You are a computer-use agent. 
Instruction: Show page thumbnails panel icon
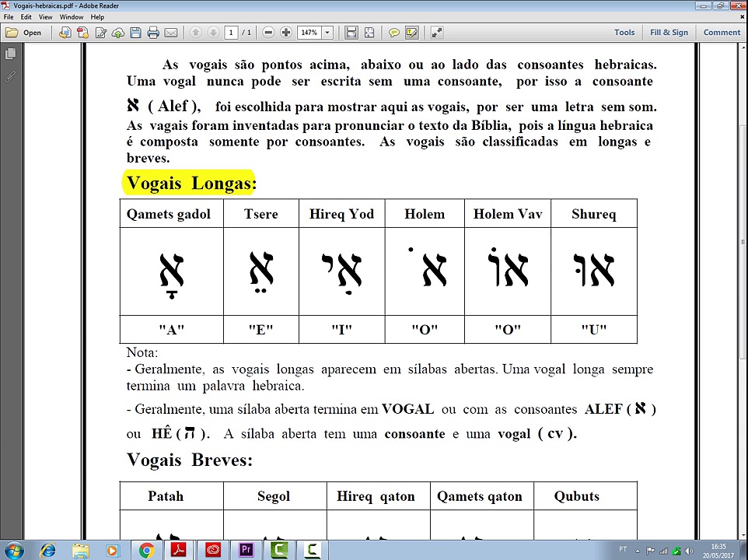coord(10,54)
